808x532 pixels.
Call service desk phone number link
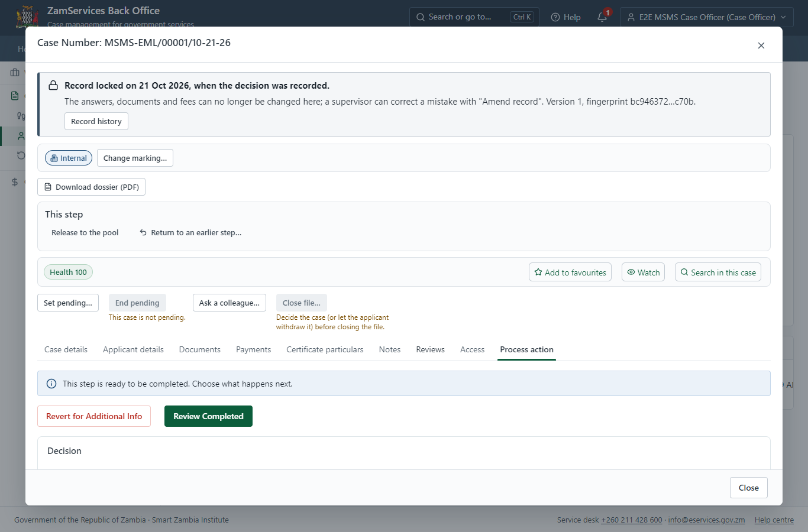click(x=632, y=520)
